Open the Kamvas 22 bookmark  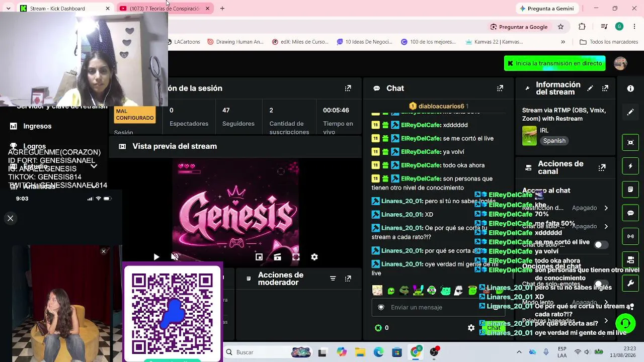494,42
